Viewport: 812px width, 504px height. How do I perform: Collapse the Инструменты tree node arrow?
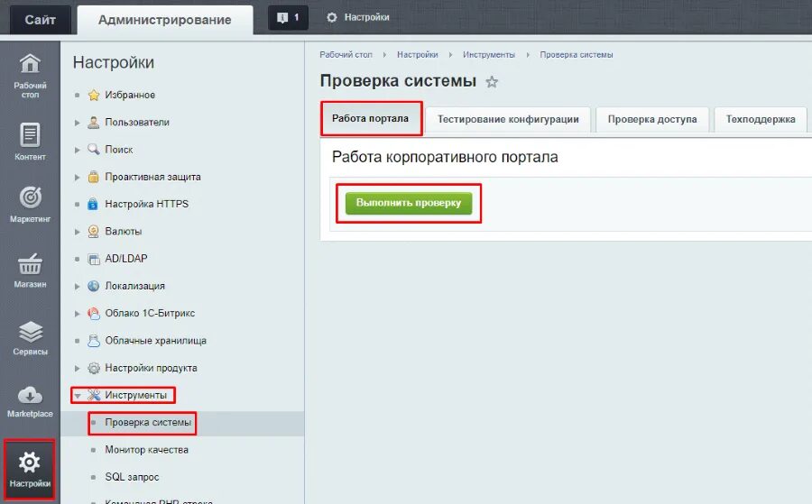point(78,396)
